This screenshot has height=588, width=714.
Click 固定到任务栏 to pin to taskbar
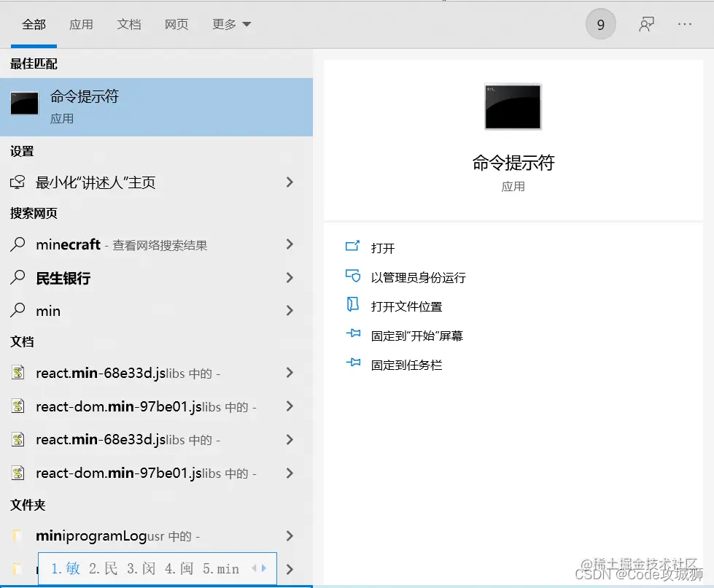click(407, 364)
